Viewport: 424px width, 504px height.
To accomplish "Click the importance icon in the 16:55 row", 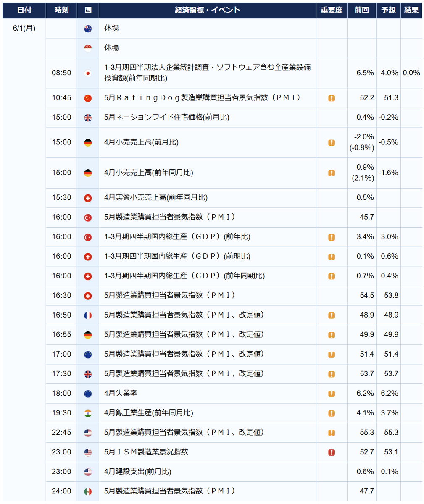I will click(x=332, y=335).
